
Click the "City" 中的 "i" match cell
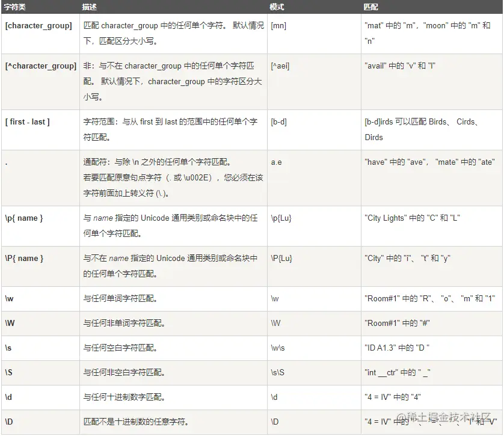(432, 266)
